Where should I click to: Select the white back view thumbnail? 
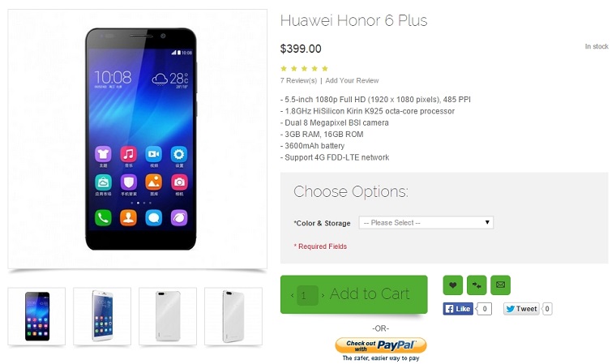(168, 316)
